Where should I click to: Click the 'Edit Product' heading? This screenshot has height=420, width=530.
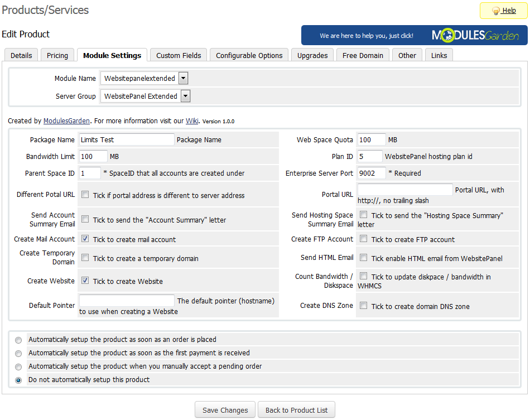point(26,34)
